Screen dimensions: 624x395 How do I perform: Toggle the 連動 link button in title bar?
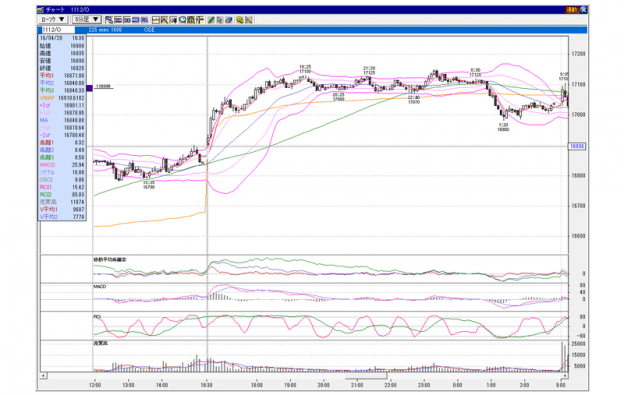(572, 10)
